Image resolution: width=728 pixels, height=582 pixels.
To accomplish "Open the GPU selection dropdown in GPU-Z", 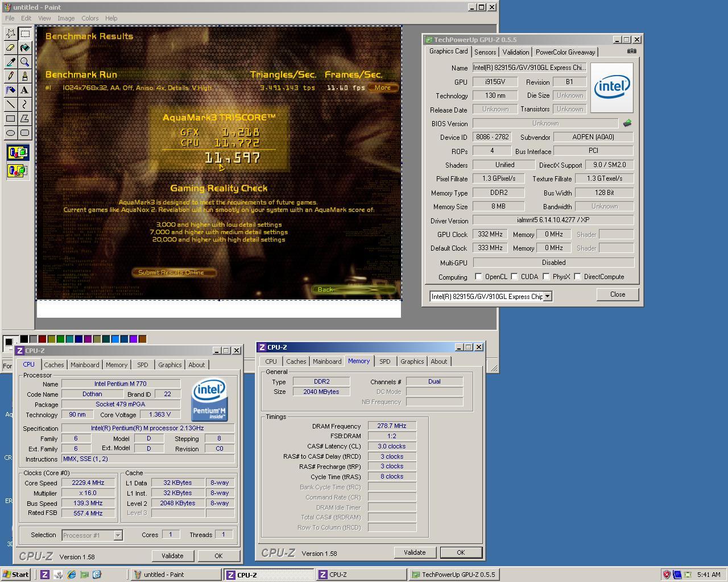I will (x=547, y=296).
